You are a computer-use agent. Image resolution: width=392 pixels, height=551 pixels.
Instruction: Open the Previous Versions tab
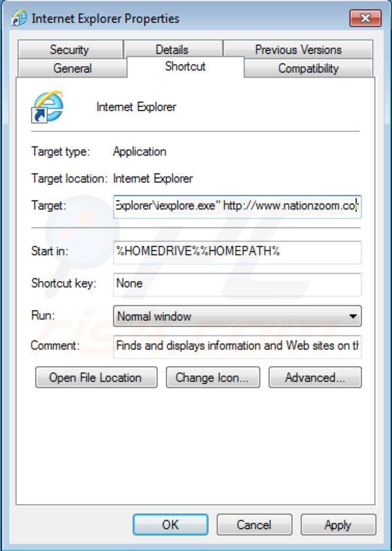coord(298,49)
